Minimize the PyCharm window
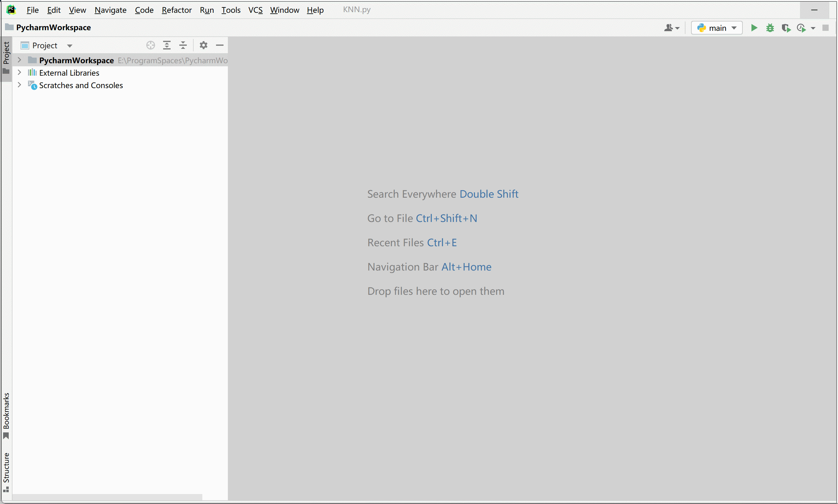 point(814,10)
